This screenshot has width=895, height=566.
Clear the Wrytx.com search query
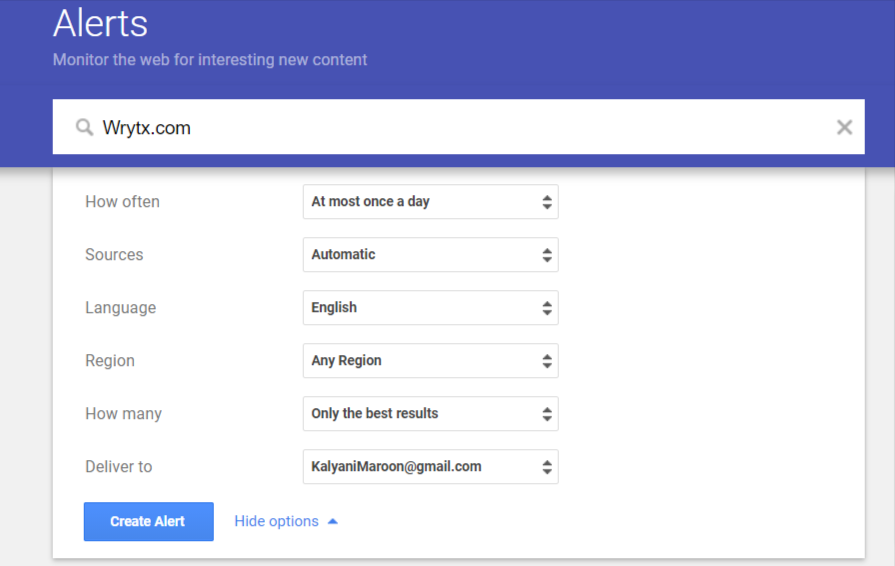pos(844,127)
